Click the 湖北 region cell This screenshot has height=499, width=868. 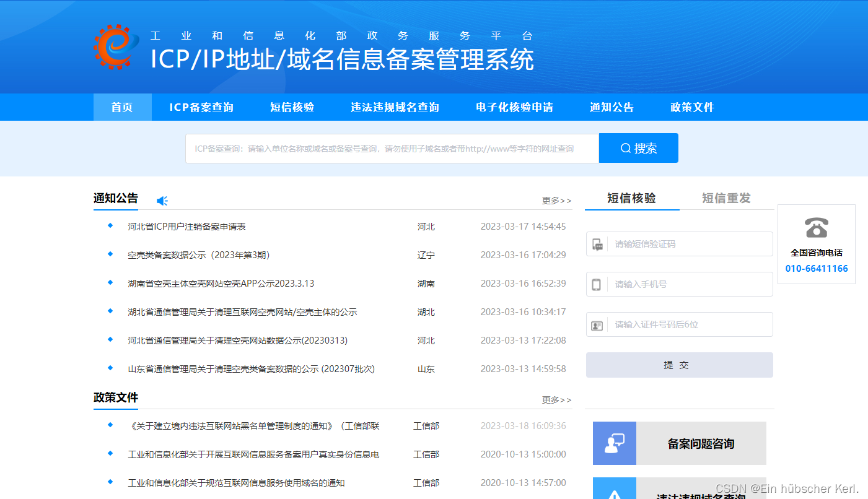pos(426,312)
